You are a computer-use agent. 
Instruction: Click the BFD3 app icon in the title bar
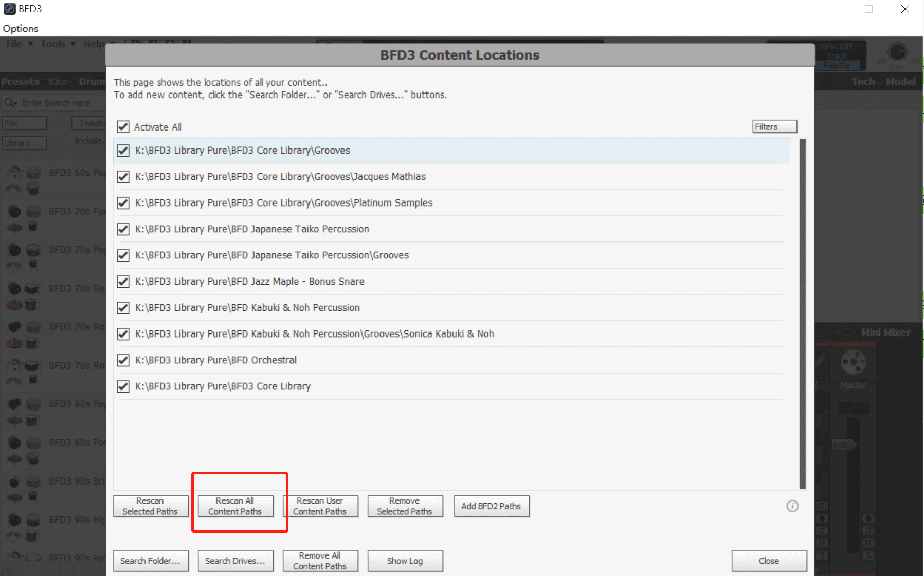click(9, 9)
